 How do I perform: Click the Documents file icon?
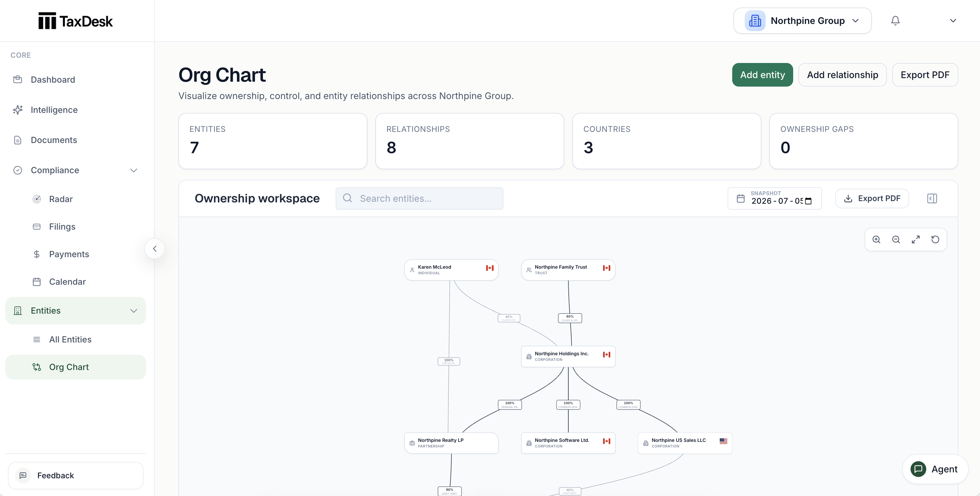pyautogui.click(x=17, y=140)
